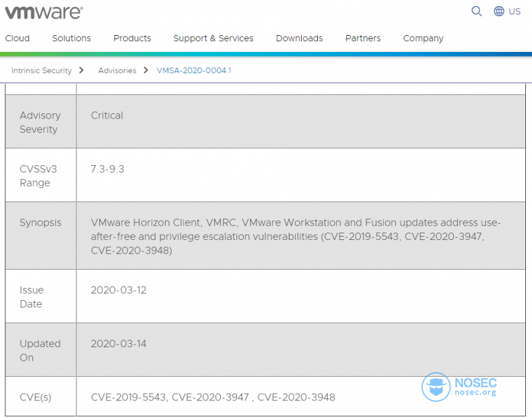Click the VMware logo

[x=44, y=12]
